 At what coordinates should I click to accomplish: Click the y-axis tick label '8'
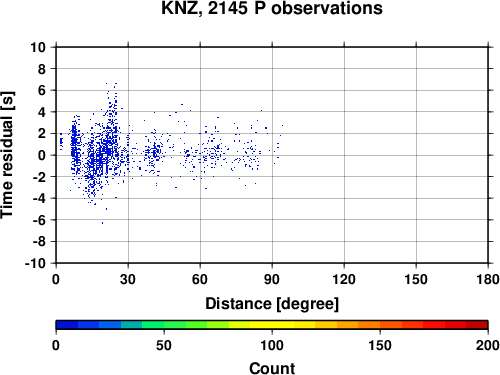coord(42,69)
